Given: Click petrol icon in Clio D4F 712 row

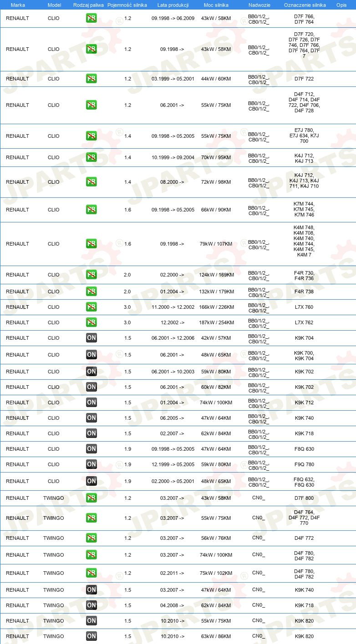Looking at the screenshot, I should (x=92, y=105).
